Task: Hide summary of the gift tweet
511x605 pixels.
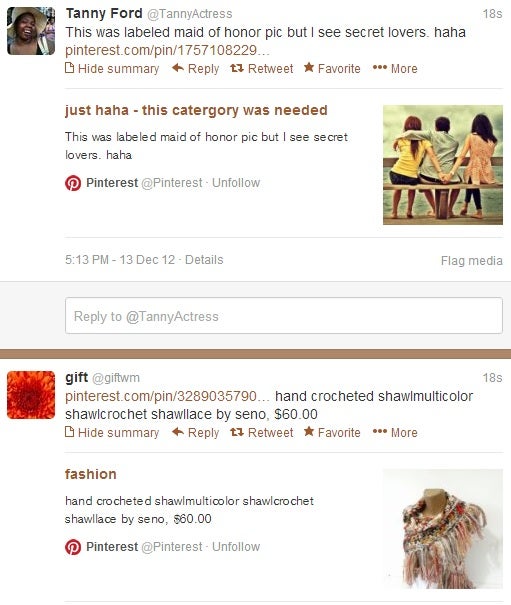Action: [x=112, y=433]
